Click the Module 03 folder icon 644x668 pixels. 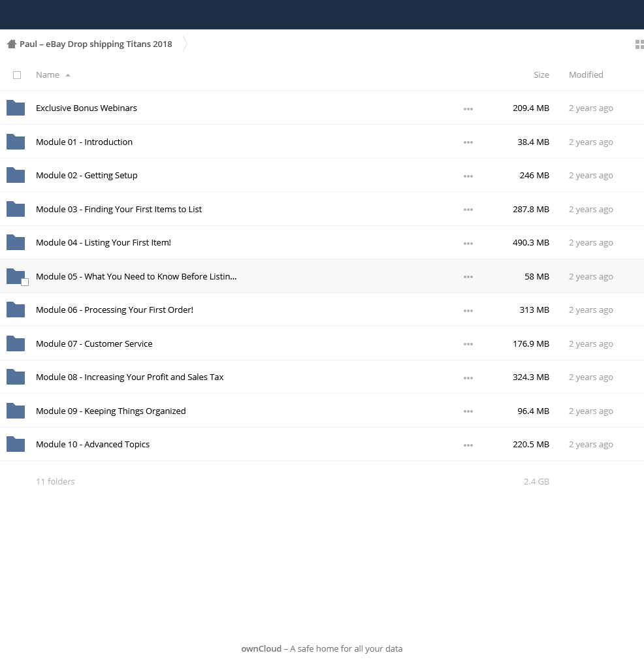tap(16, 209)
